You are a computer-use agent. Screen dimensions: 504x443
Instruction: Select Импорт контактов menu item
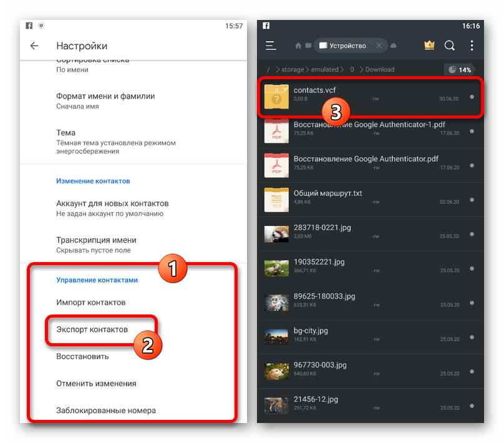91,302
